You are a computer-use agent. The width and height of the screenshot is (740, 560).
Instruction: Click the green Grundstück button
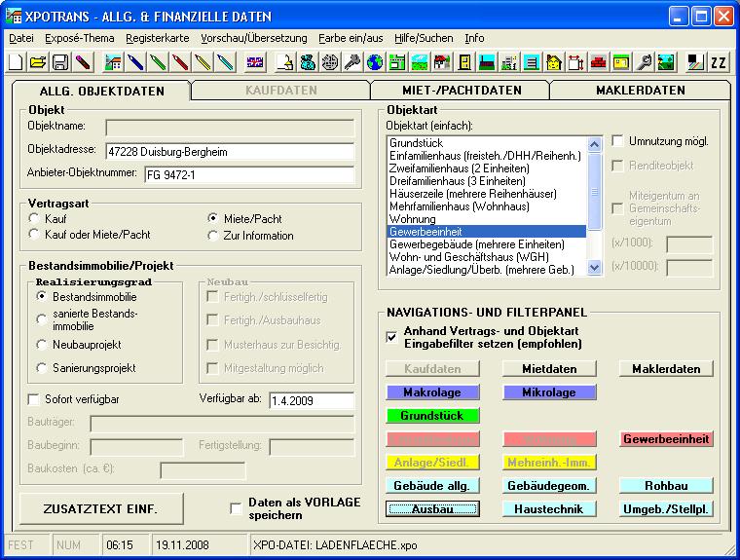pos(432,416)
